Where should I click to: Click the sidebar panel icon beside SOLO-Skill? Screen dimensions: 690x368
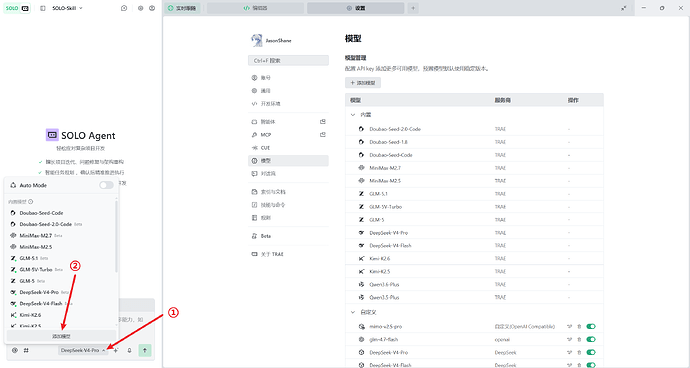[43, 8]
